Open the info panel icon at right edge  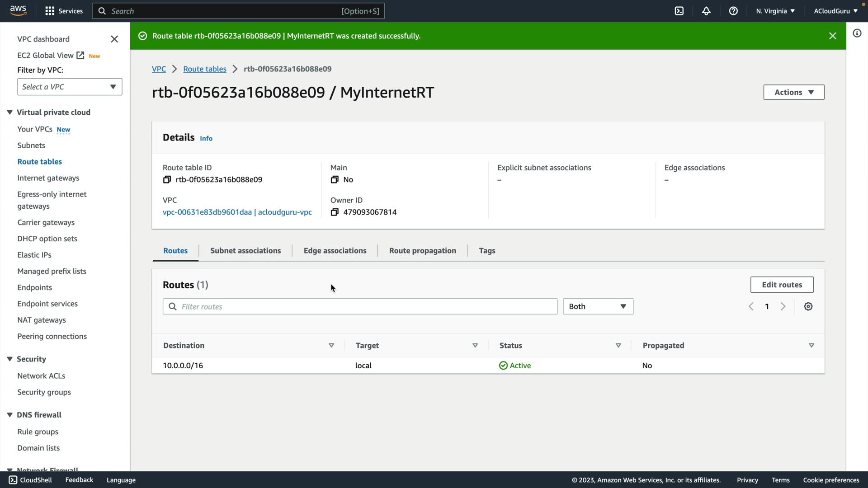tap(857, 33)
